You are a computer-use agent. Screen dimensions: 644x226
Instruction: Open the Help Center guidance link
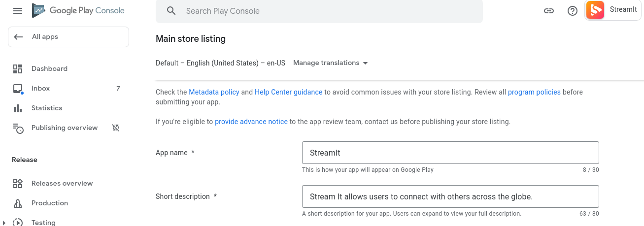click(x=288, y=92)
